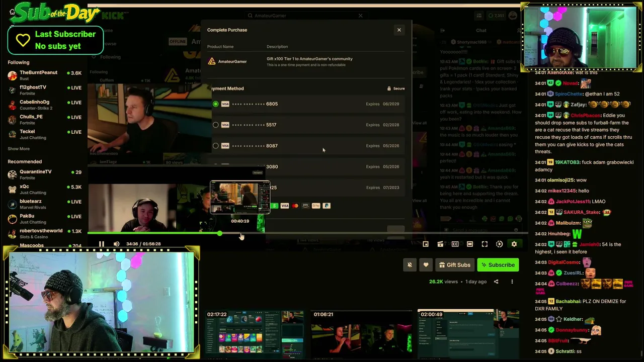Click Teckel avatar in Following list
This screenshot has height=362, width=644.
pos(12,134)
